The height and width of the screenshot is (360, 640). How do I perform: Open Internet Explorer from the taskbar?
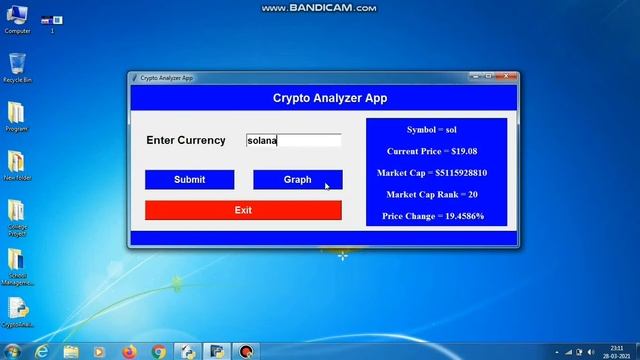click(x=42, y=351)
